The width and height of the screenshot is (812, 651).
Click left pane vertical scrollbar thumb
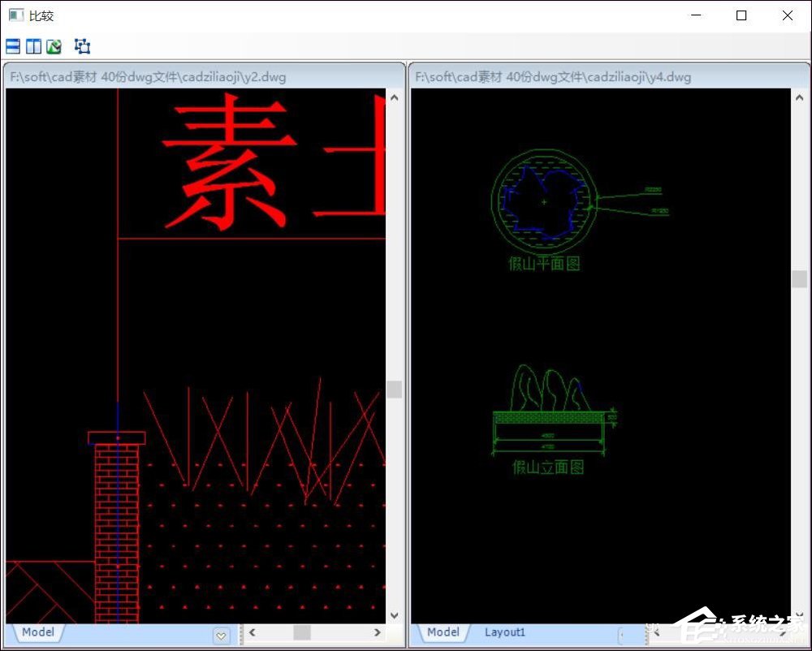(394, 390)
